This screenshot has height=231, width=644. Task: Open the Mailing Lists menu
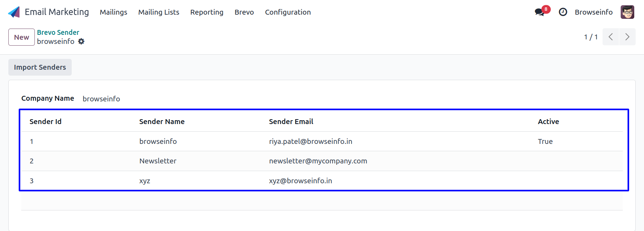(x=159, y=12)
